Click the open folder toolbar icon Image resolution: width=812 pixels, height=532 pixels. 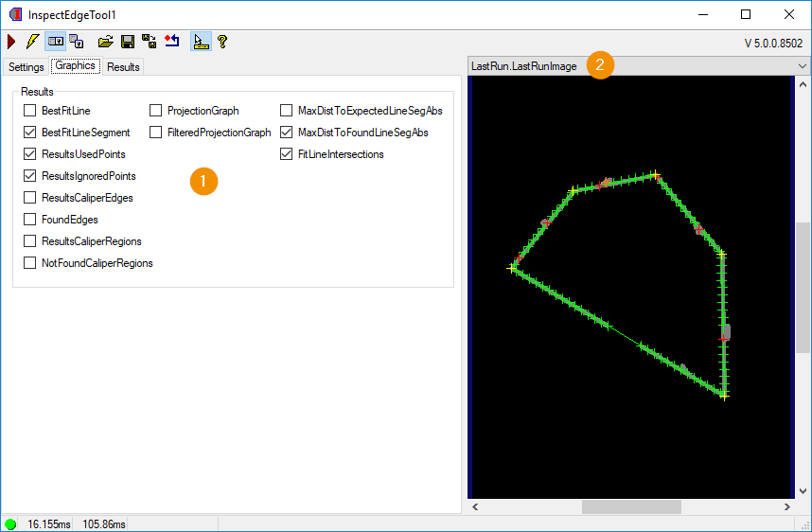point(106,42)
